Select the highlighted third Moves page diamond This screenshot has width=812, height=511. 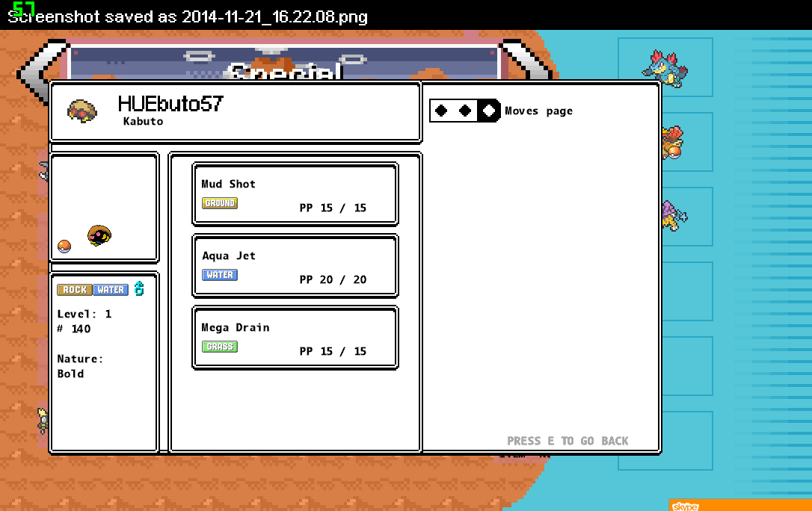pos(488,111)
